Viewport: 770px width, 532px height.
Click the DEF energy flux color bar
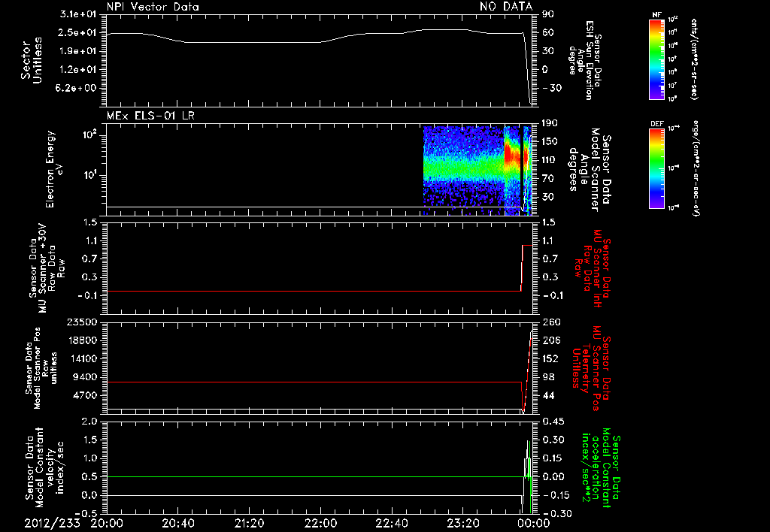coord(656,168)
